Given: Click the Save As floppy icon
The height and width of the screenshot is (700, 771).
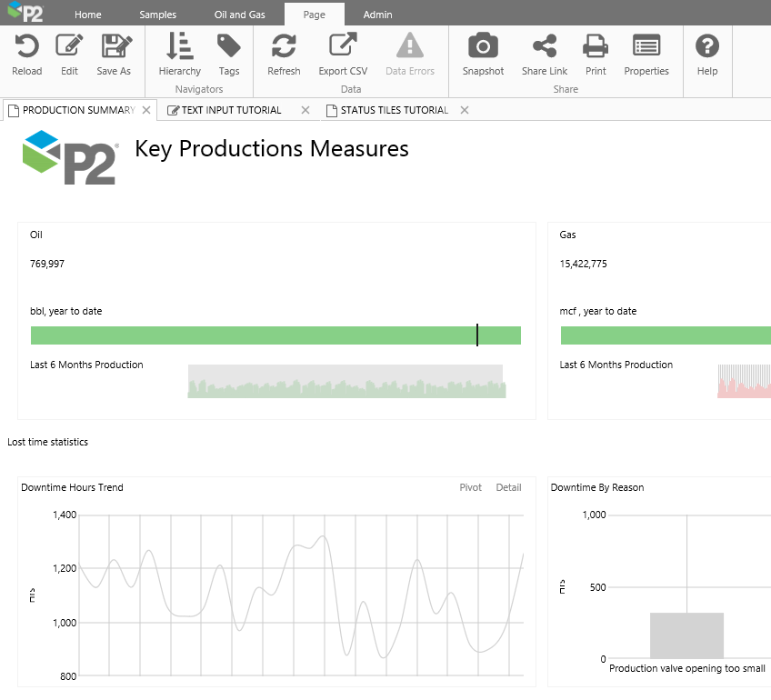Looking at the screenshot, I should coord(114,47).
